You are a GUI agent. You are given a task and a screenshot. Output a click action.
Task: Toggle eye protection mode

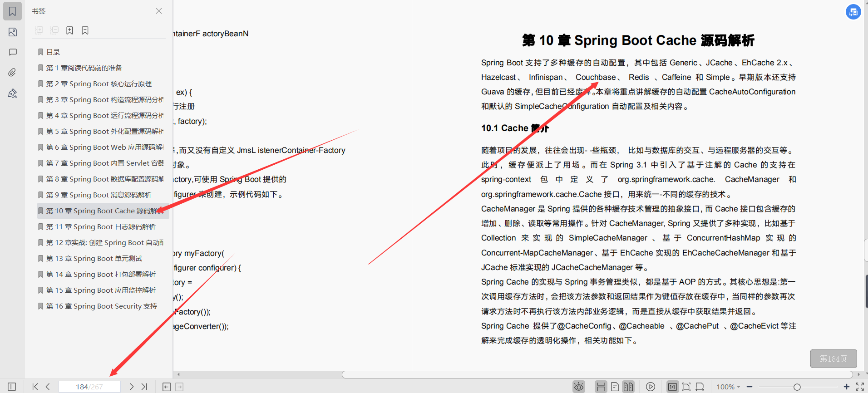coord(579,387)
